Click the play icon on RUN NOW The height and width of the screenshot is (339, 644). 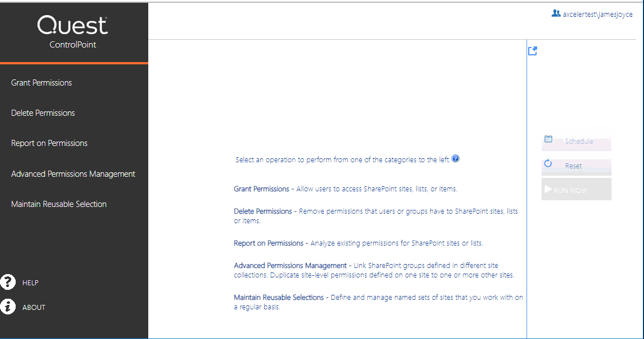[548, 189]
